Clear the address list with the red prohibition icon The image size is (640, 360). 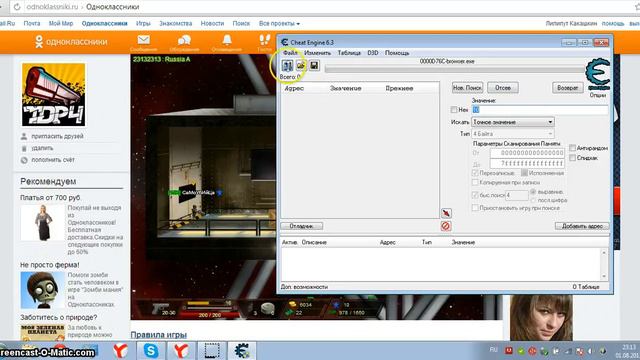pos(446,226)
